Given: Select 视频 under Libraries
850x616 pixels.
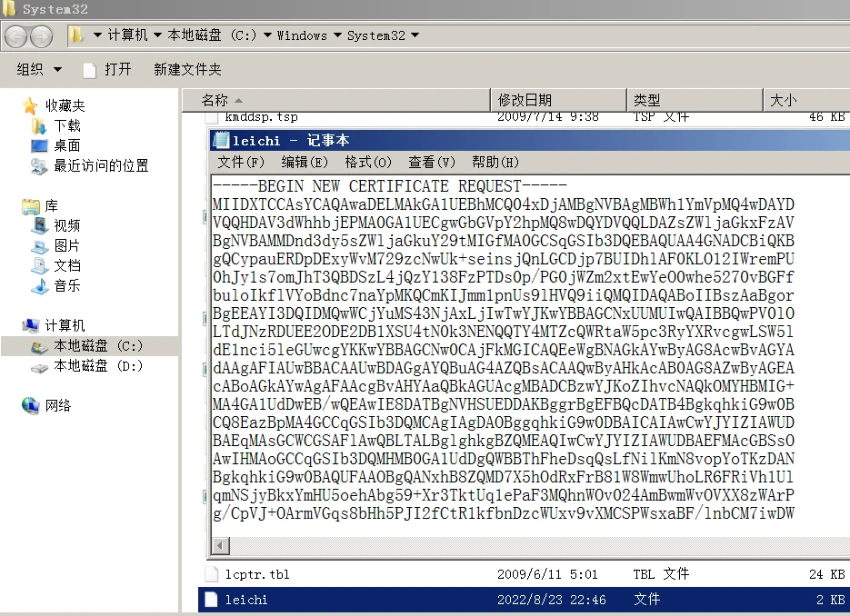Looking at the screenshot, I should click(x=67, y=225).
